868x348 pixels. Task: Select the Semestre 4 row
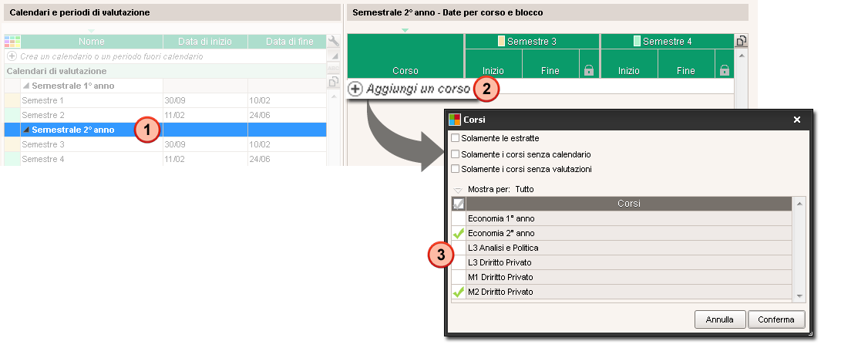tap(165, 159)
